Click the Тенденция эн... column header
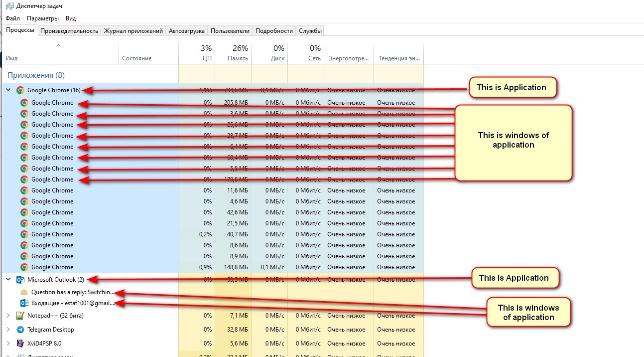The height and width of the screenshot is (357, 644). point(398,53)
